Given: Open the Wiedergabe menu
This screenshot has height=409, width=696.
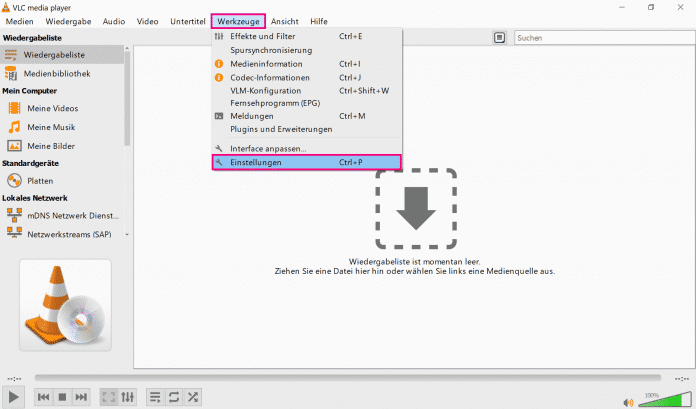Looking at the screenshot, I should (74, 21).
